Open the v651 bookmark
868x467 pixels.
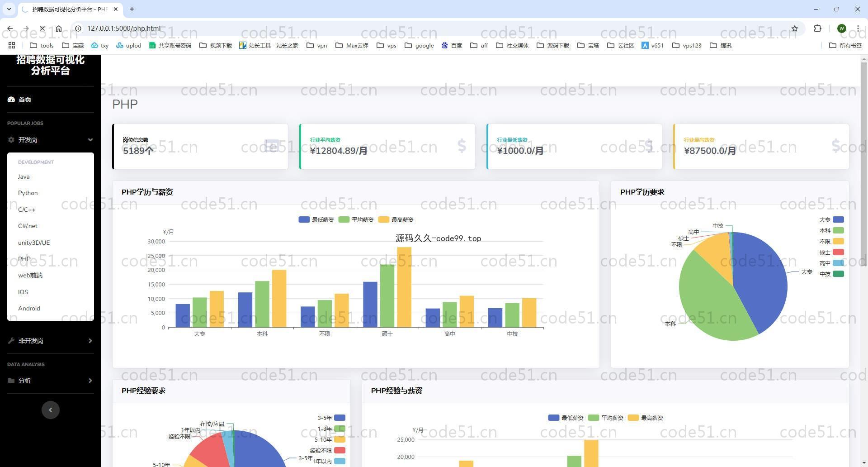652,45
